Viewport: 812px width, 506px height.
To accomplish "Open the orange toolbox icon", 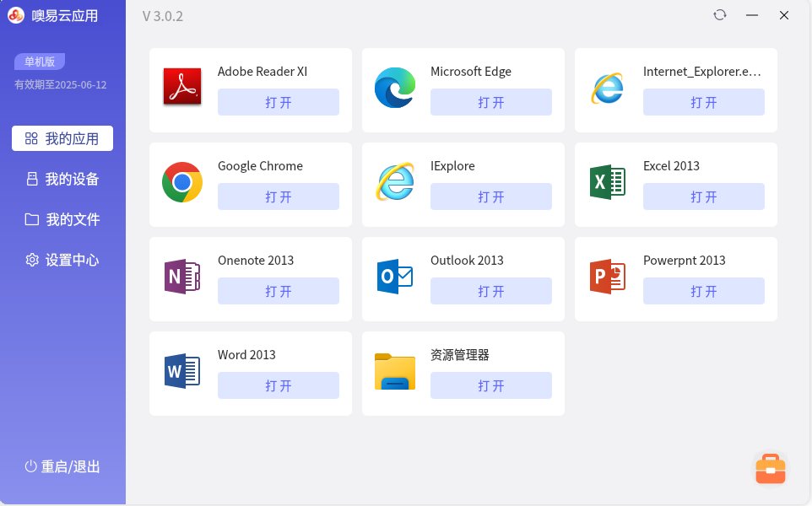I will tap(770, 469).
